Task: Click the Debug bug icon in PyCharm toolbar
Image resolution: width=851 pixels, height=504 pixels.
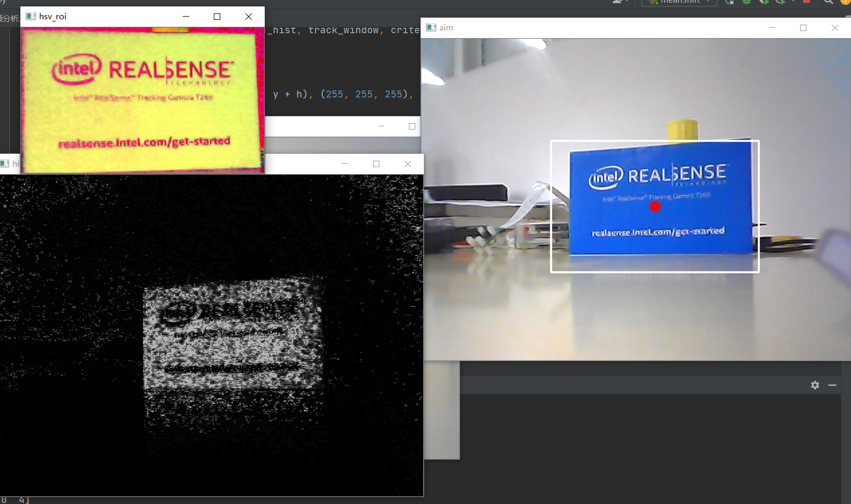Action: coord(747,2)
